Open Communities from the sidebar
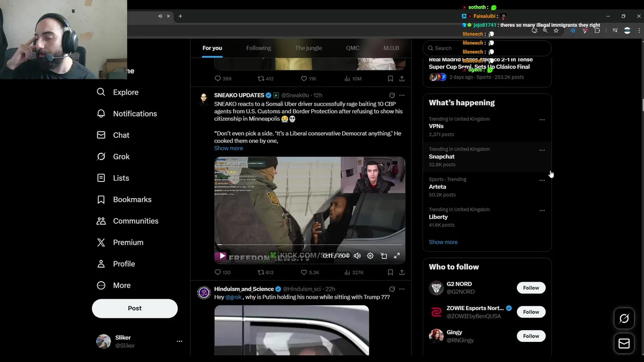644x362 pixels. (128, 221)
